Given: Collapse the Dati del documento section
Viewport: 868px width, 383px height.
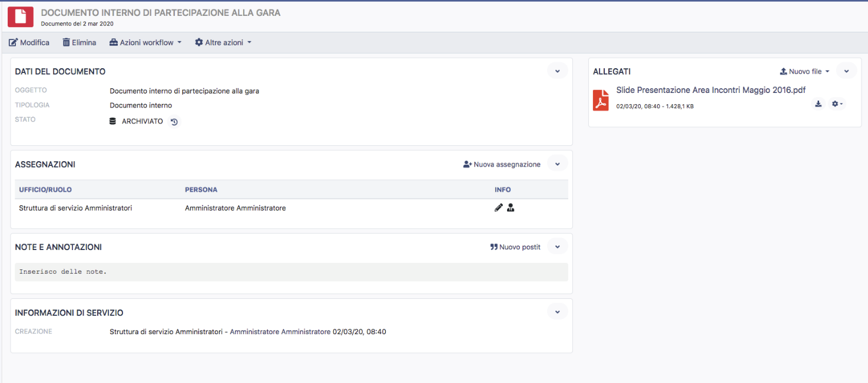Looking at the screenshot, I should pyautogui.click(x=557, y=71).
